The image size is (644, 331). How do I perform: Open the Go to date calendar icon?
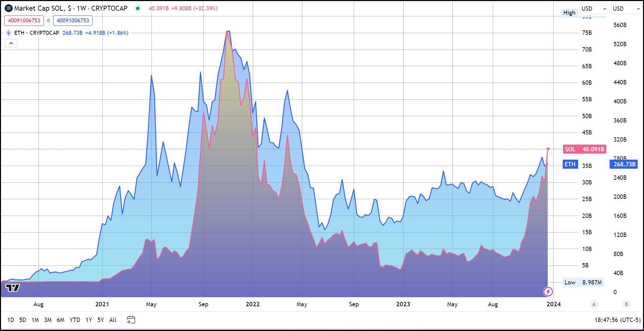tap(131, 320)
